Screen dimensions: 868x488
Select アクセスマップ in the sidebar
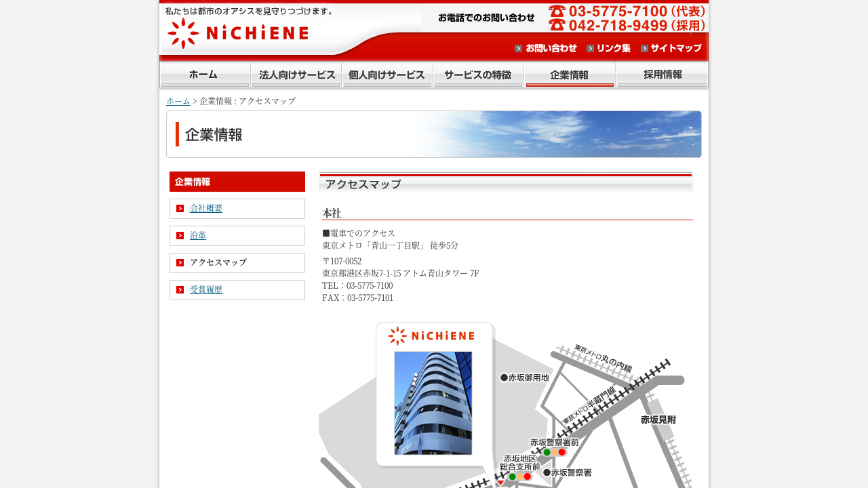pyautogui.click(x=218, y=263)
